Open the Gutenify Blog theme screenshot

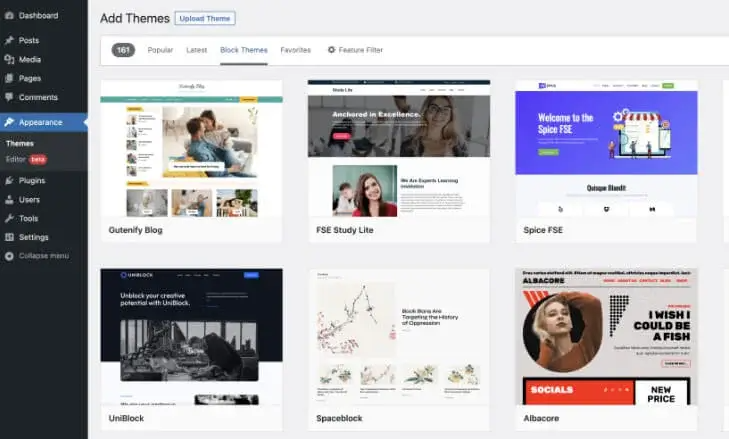tap(192, 149)
